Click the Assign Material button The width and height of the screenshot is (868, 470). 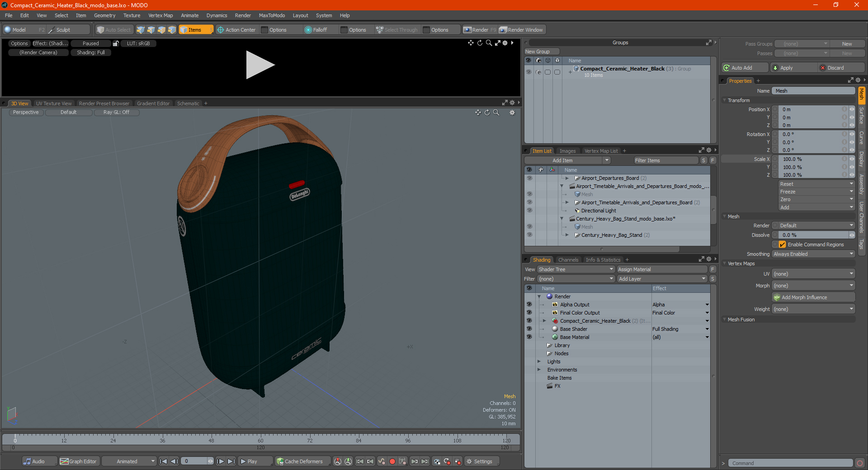tap(662, 269)
